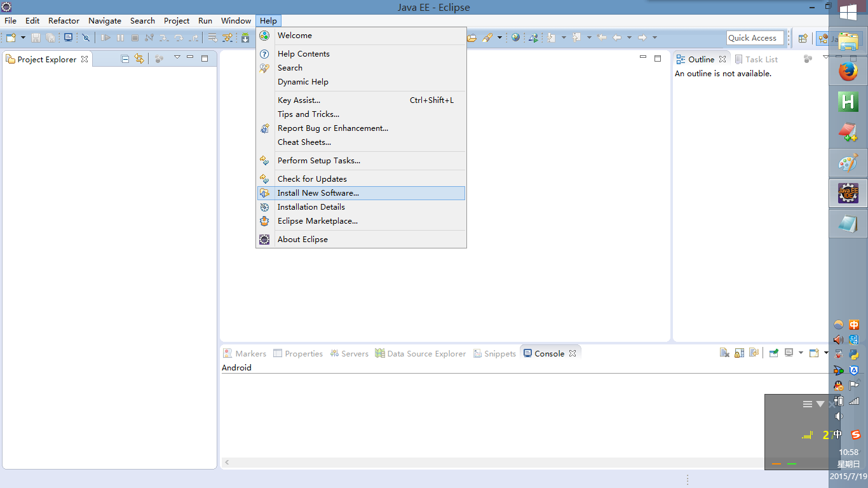The height and width of the screenshot is (488, 868).
Task: Open the Data Source Explorer tab
Action: [420, 353]
